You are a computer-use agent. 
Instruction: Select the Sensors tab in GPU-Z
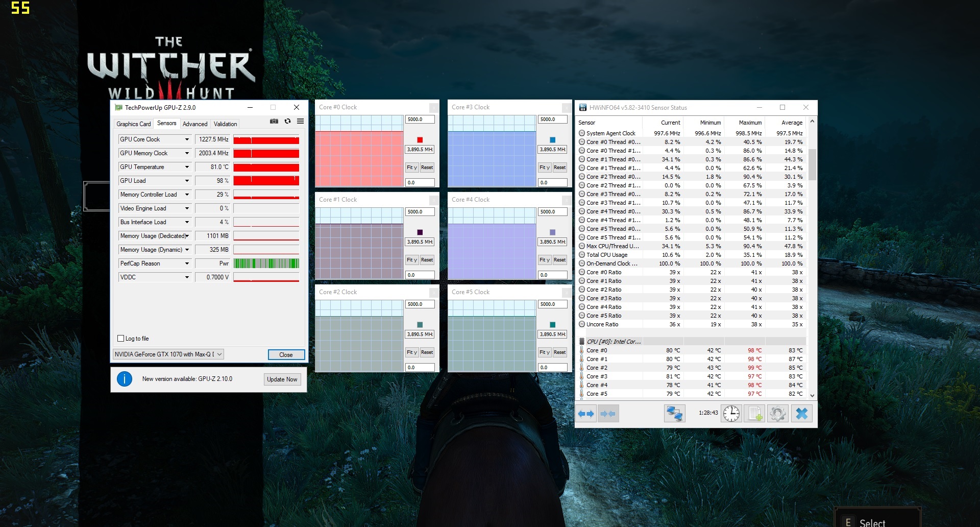click(166, 123)
